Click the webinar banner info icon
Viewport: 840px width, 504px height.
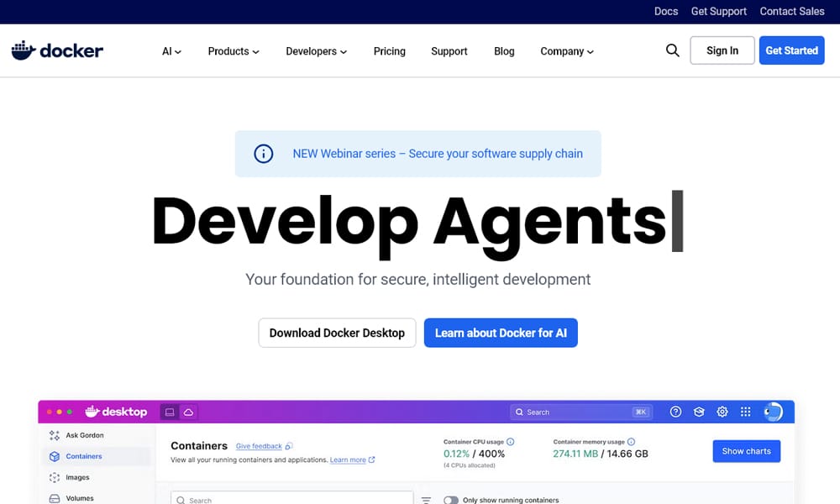coord(264,154)
